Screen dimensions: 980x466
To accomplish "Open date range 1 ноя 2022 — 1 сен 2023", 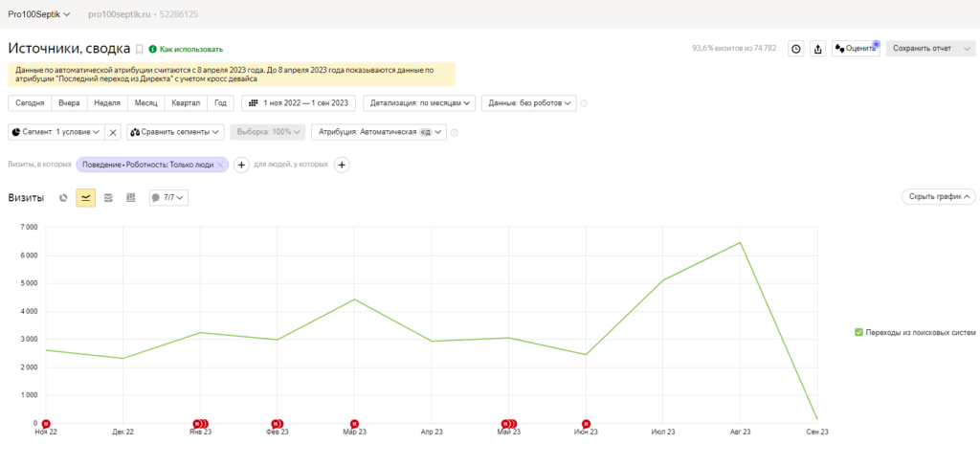I will (x=299, y=103).
